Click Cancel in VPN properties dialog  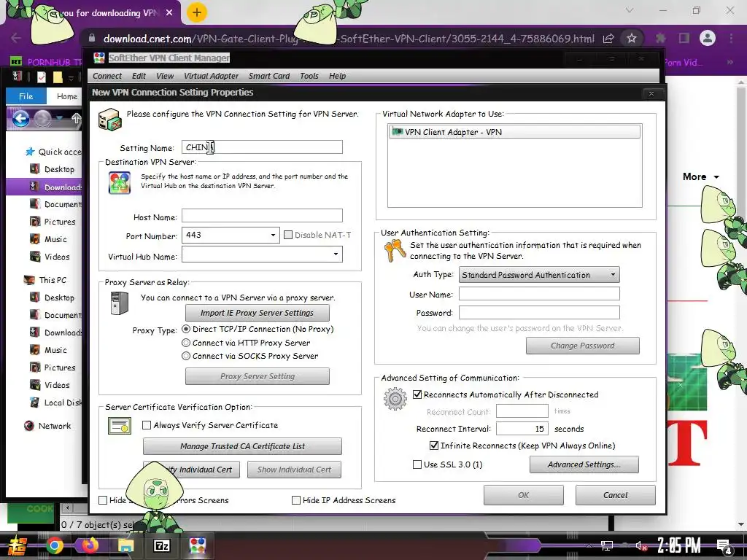coord(616,495)
